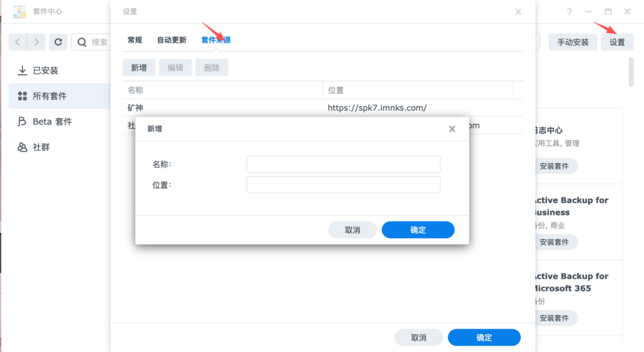Click the help question mark icon
The height and width of the screenshot is (352, 644).
[x=569, y=12]
